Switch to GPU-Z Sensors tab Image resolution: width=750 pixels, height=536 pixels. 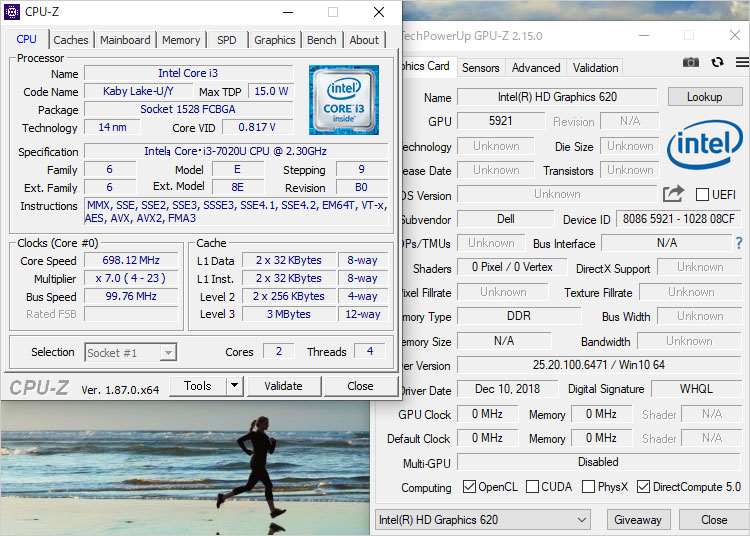pyautogui.click(x=480, y=68)
